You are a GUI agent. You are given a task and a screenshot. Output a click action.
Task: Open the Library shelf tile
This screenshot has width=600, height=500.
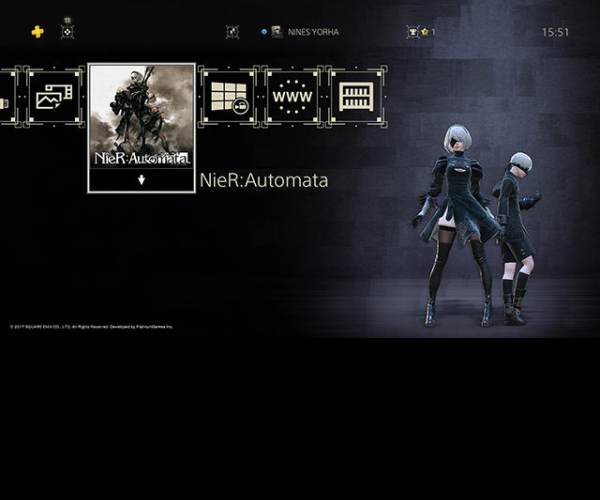pyautogui.click(x=356, y=96)
